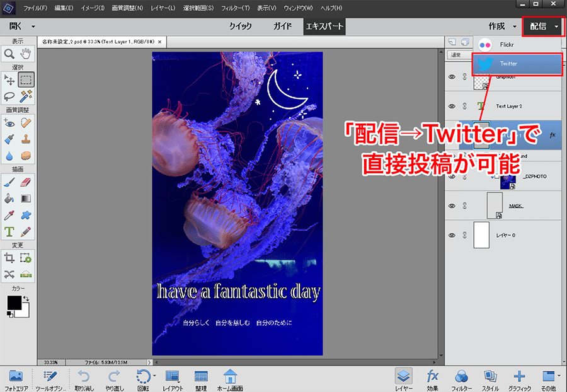Choose Flickr from the share menu
Viewport: 567px width, 392px height.
(517, 45)
